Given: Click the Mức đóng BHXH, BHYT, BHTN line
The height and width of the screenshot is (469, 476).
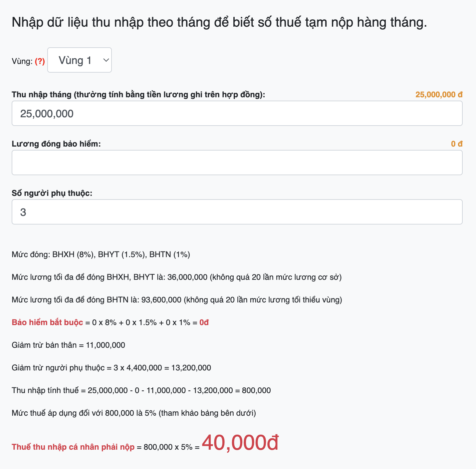Looking at the screenshot, I should pos(101,254).
